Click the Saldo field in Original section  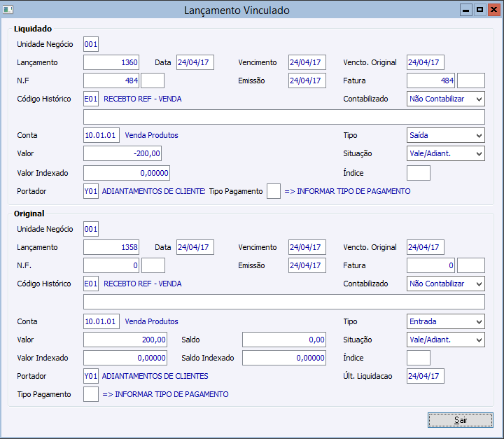[284, 340]
